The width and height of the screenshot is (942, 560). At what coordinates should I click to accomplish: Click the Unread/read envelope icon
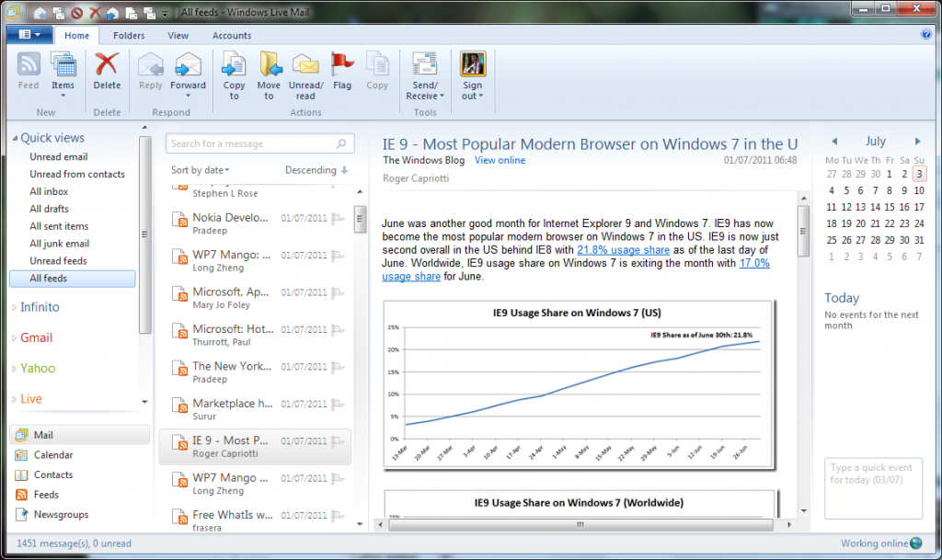(305, 66)
